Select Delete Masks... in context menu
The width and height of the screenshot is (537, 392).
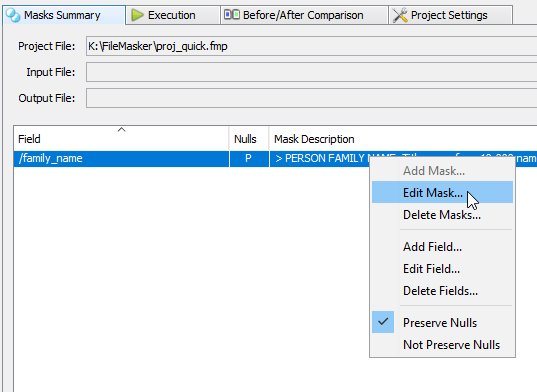[x=442, y=215]
